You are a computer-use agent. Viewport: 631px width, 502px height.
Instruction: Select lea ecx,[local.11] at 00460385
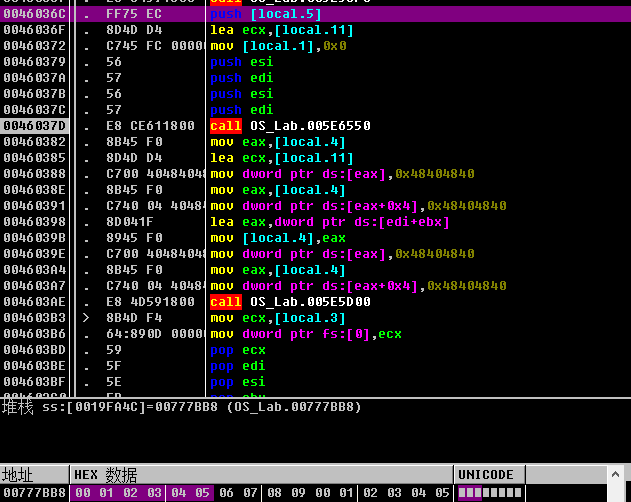point(282,158)
